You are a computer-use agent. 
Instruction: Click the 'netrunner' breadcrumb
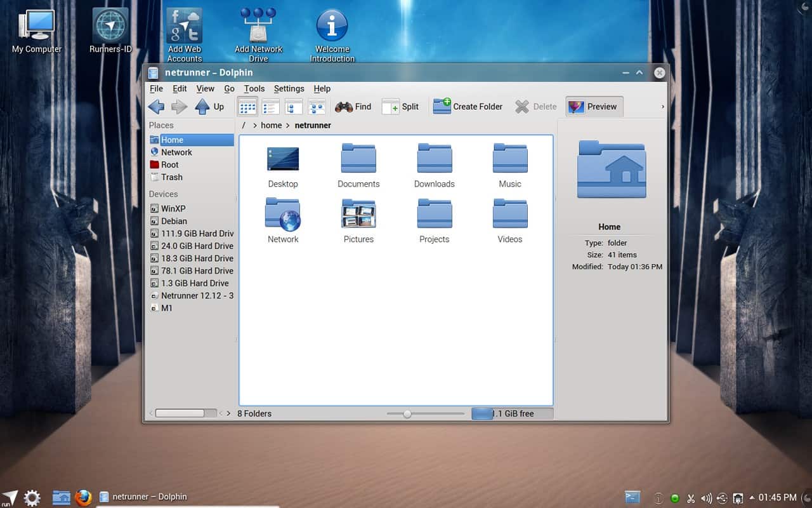(x=313, y=125)
